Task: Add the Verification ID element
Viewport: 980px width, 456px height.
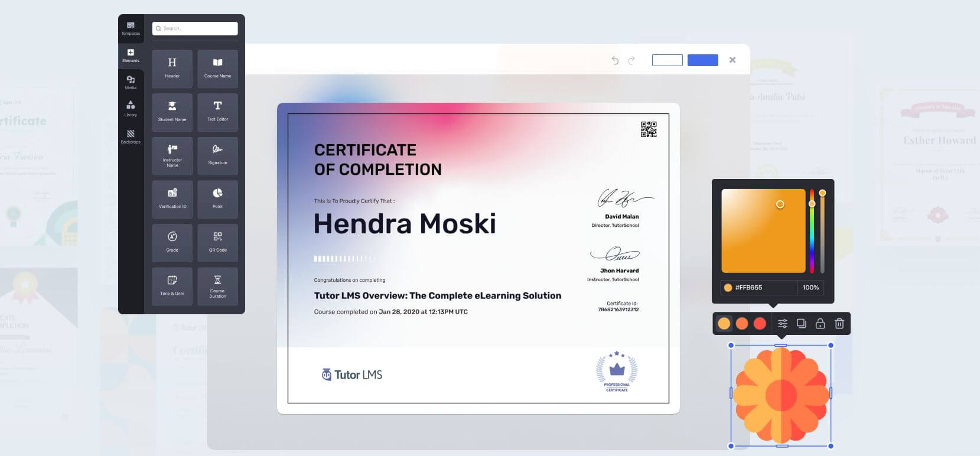Action: (172, 200)
